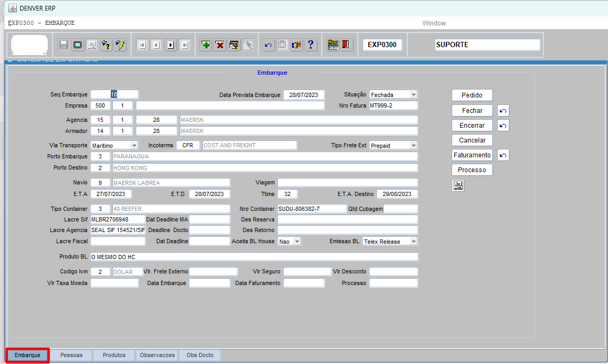Click the greyed-out pencil toolbar icon
This screenshot has height=364, width=608.
249,45
